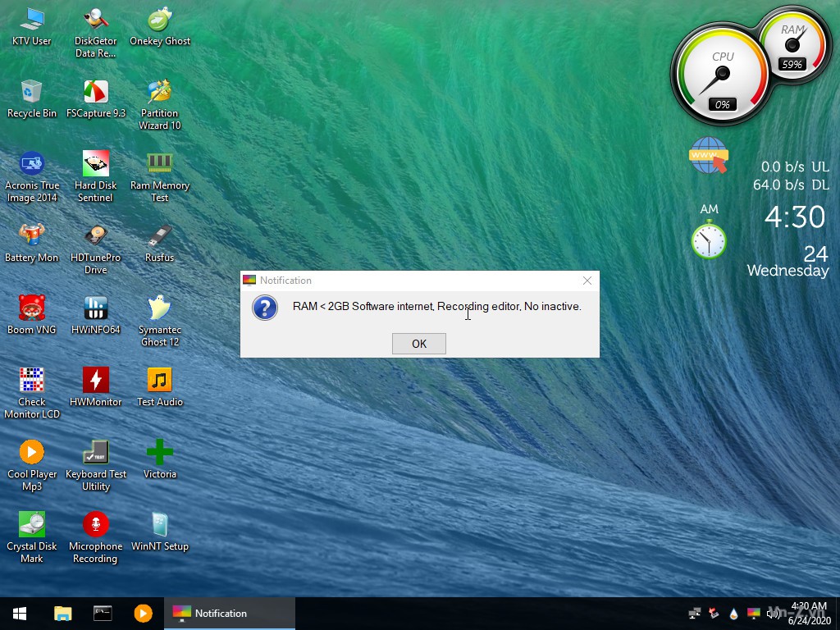Close the Notification dialog window
The height and width of the screenshot is (630, 840).
(587, 281)
